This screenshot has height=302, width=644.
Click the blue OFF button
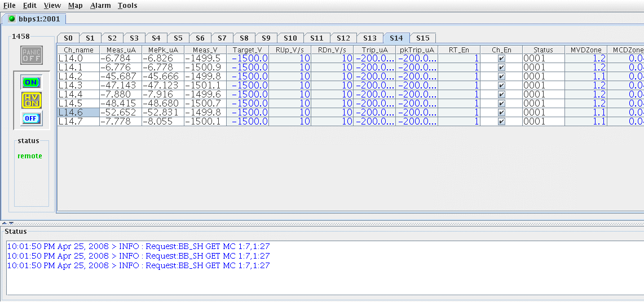(32, 118)
